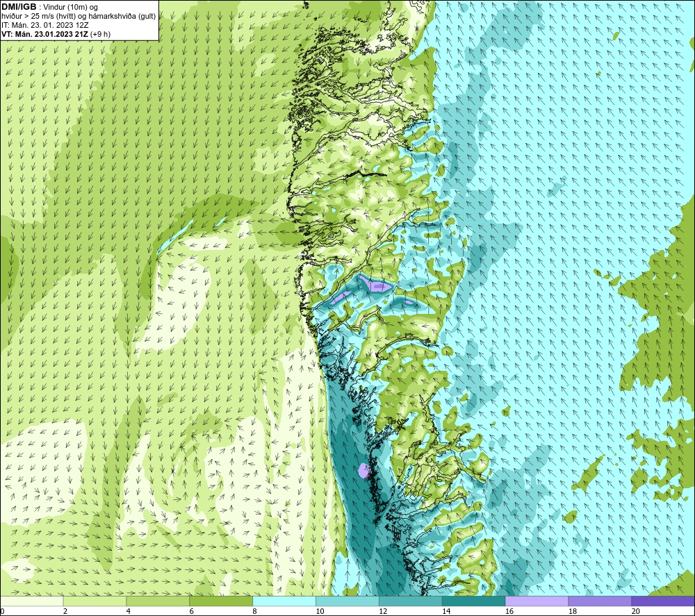Click the 18–20 m/s medium purple swatch
The image size is (695, 616).
point(600,601)
